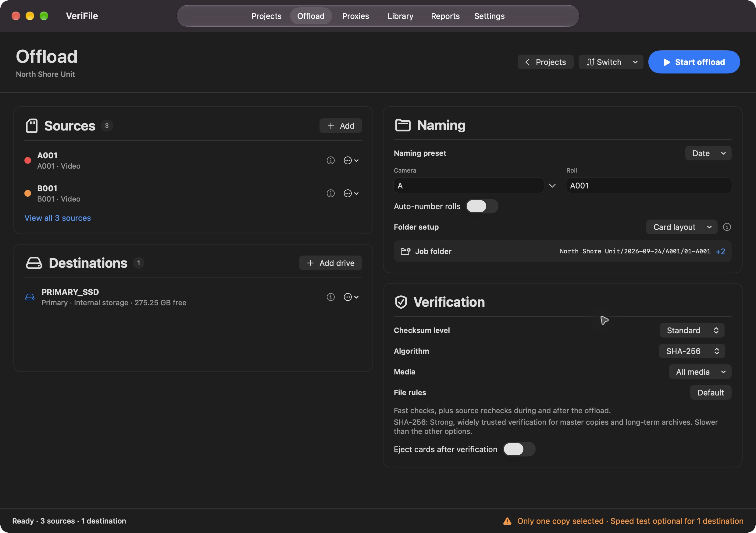Image resolution: width=756 pixels, height=533 pixels.
Task: Click the Destinations drive icon
Action: tap(34, 263)
